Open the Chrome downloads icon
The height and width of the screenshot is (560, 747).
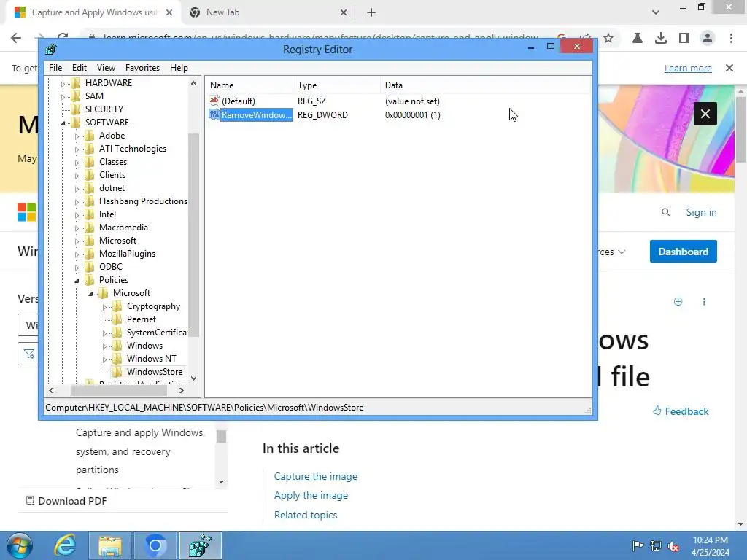(x=661, y=38)
